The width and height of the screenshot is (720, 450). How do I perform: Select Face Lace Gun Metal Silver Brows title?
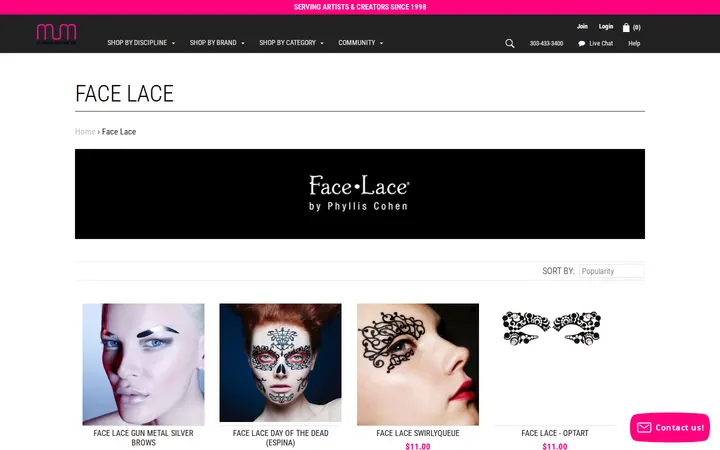click(143, 438)
